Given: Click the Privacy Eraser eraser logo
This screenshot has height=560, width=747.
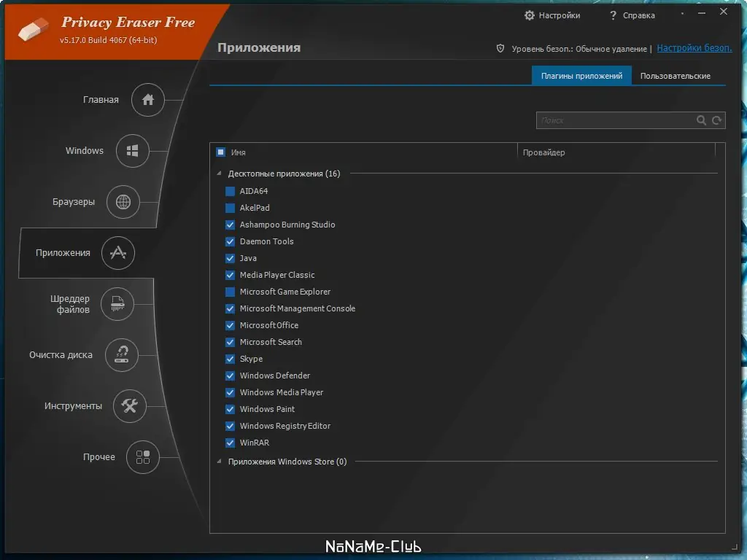Looking at the screenshot, I should click(x=34, y=29).
